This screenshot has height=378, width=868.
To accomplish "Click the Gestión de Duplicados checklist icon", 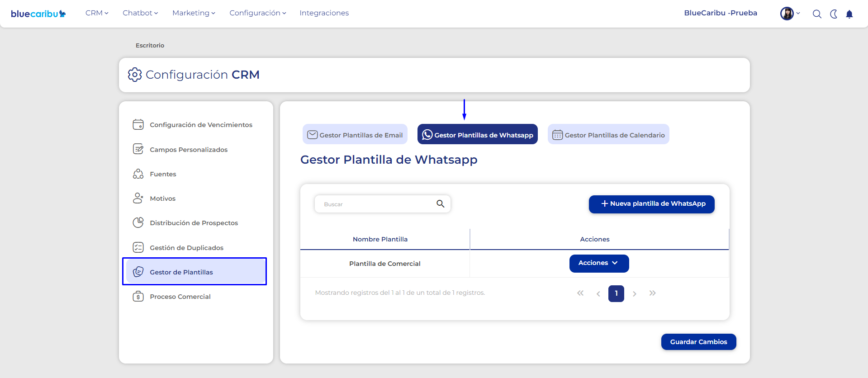I will tap(138, 247).
